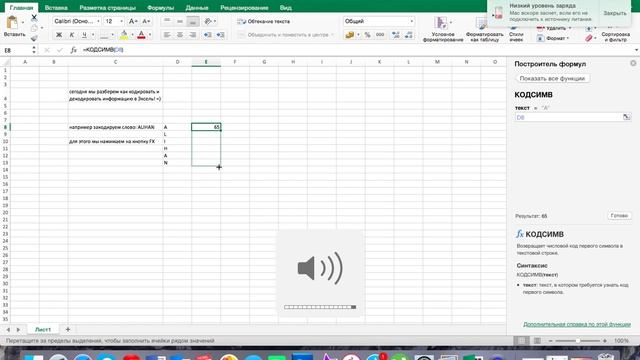Viewport: 640px width, 360px height.
Task: Increase font size with the large A icon
Action: 133,21
